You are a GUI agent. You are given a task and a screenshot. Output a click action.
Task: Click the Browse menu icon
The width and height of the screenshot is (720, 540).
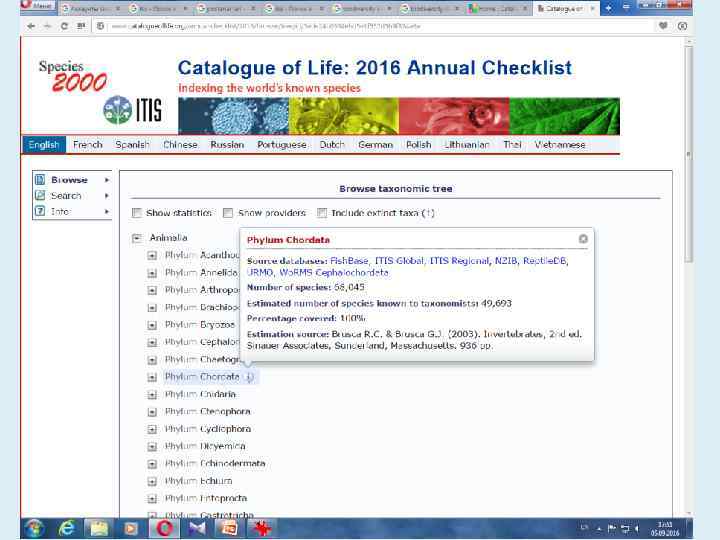click(40, 180)
